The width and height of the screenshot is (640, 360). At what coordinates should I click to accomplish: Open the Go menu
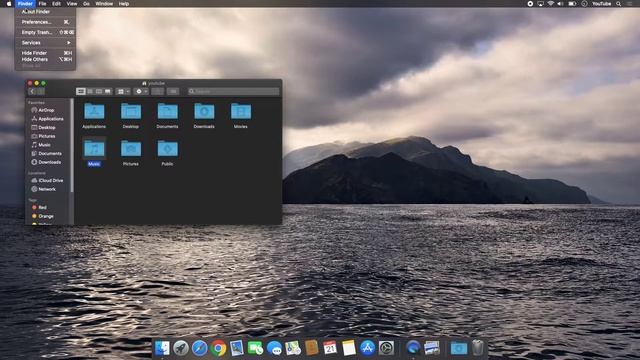(x=87, y=4)
